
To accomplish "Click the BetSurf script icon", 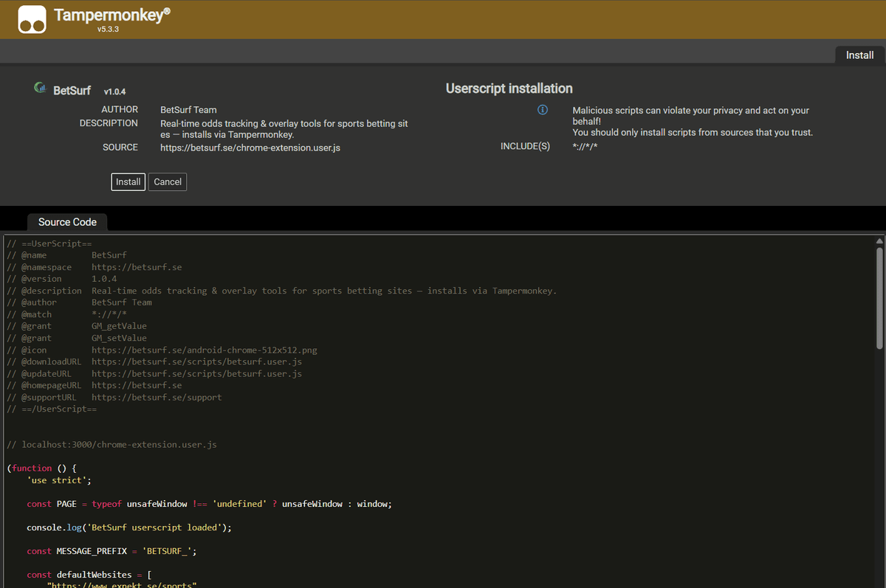I will tap(41, 89).
